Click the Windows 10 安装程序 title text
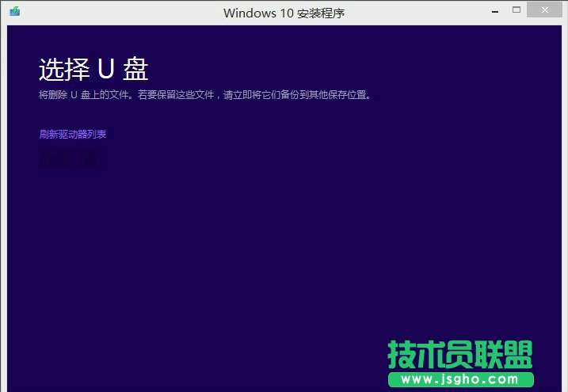 pos(284,13)
